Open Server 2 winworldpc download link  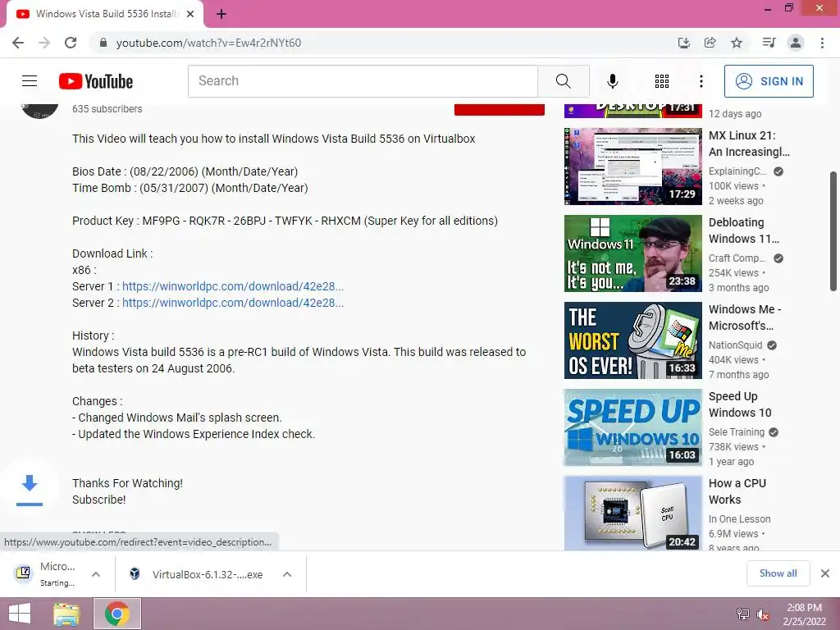233,303
